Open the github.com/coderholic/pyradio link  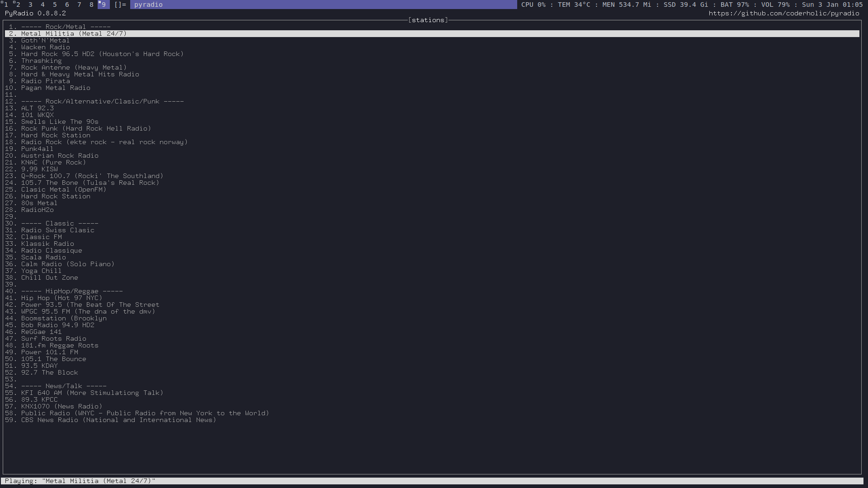pyautogui.click(x=784, y=13)
